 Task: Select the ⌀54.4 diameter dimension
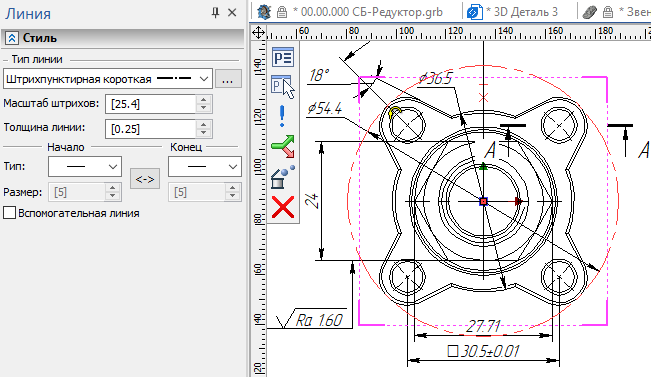[x=325, y=109]
